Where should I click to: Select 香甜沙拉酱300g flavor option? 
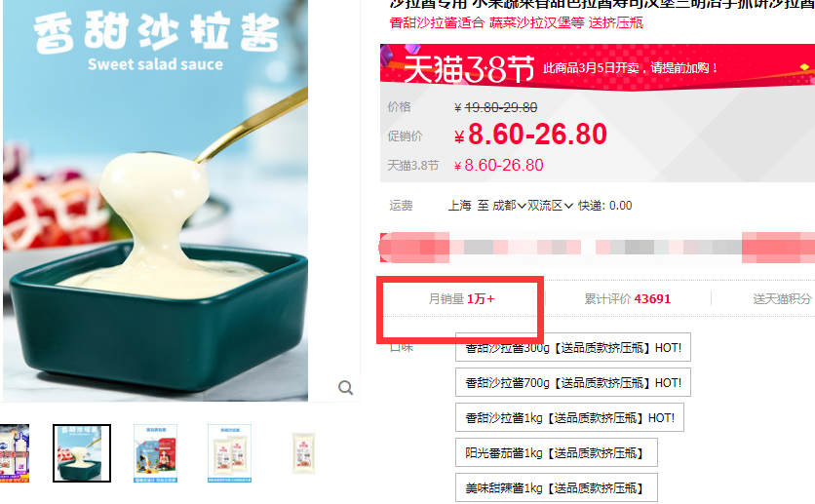573,347
